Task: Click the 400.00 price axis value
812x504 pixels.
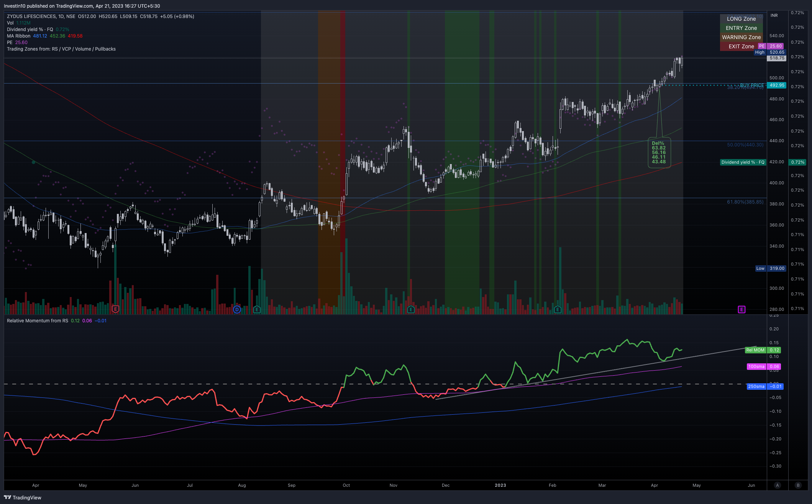Action: 777,183
